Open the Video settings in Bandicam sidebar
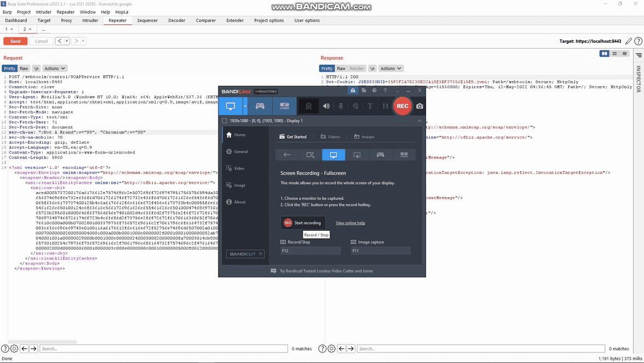Screen dimensions: 644x363 click(235, 168)
